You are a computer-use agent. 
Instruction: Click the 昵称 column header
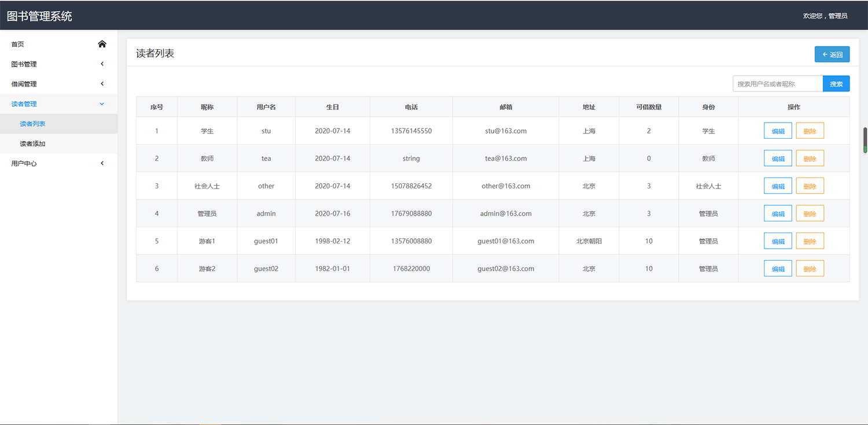click(207, 107)
